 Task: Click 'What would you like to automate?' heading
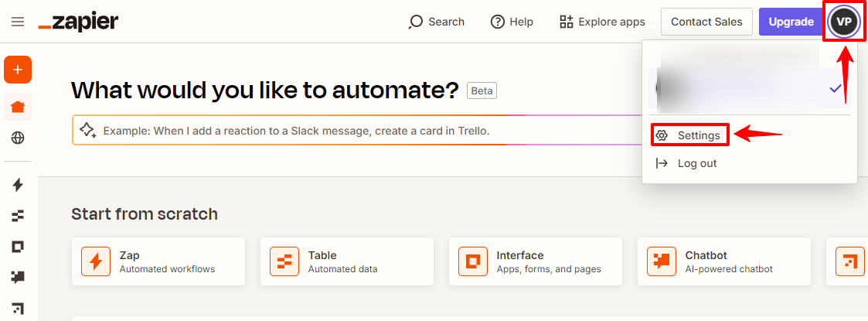[x=265, y=90]
